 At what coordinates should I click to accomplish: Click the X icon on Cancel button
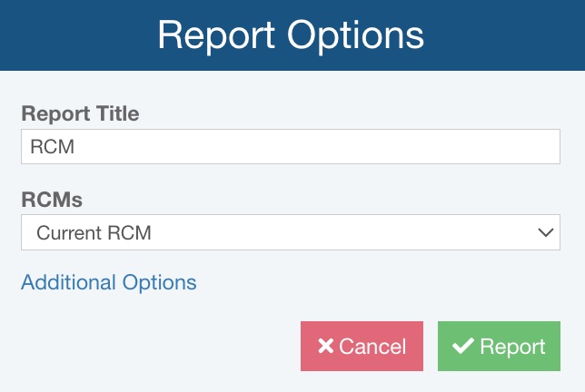[x=326, y=347]
